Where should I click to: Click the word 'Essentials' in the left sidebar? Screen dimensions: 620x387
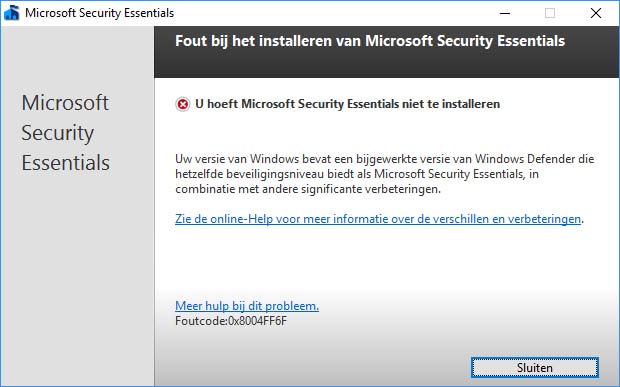pyautogui.click(x=66, y=163)
